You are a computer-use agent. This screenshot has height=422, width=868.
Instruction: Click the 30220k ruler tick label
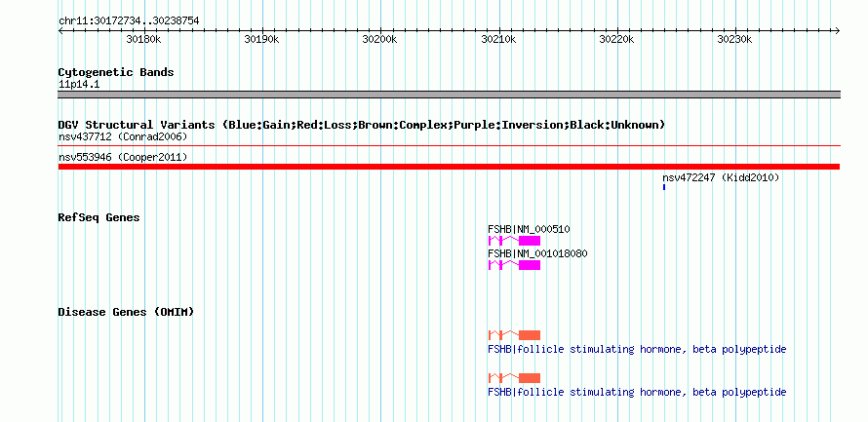[616, 39]
